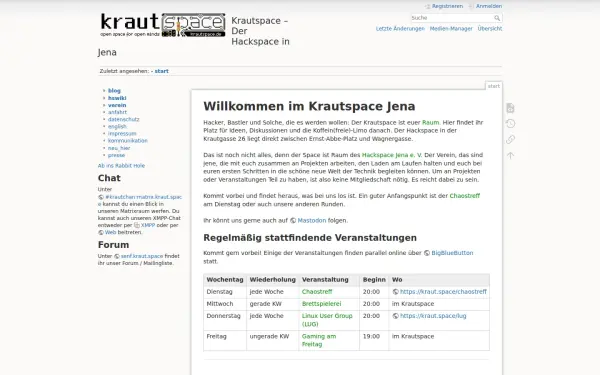Open the Übersicht sitemap
This screenshot has width=600, height=375.
point(490,29)
